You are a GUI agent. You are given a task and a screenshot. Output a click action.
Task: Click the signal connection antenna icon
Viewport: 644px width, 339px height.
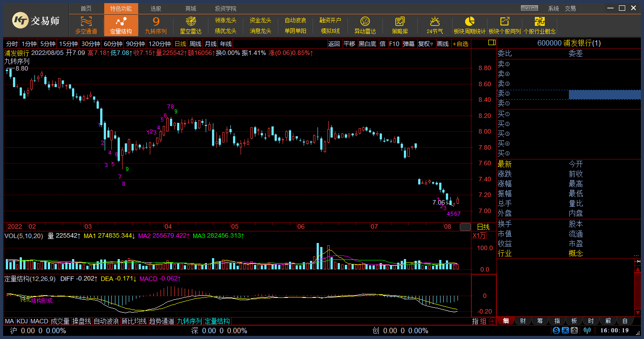(587, 331)
